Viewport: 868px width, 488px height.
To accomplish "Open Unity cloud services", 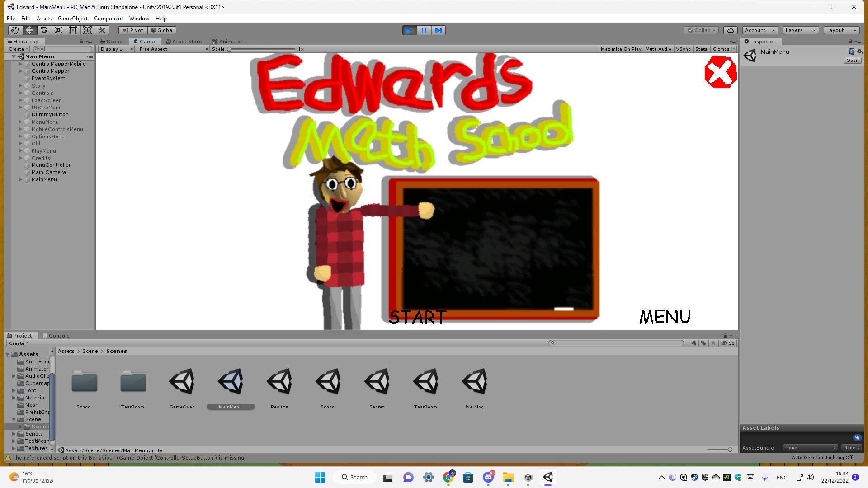I will tap(730, 30).
